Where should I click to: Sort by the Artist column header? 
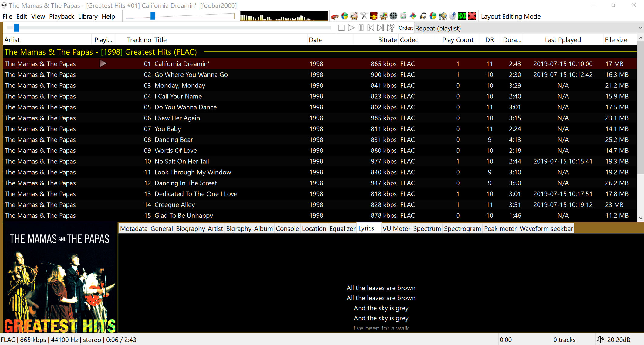pos(47,40)
